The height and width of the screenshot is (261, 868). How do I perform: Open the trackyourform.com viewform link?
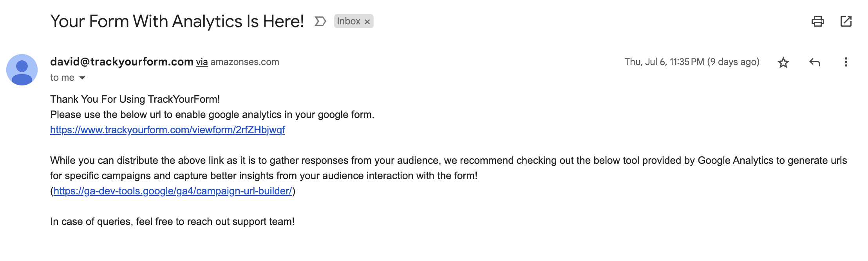[x=168, y=130]
